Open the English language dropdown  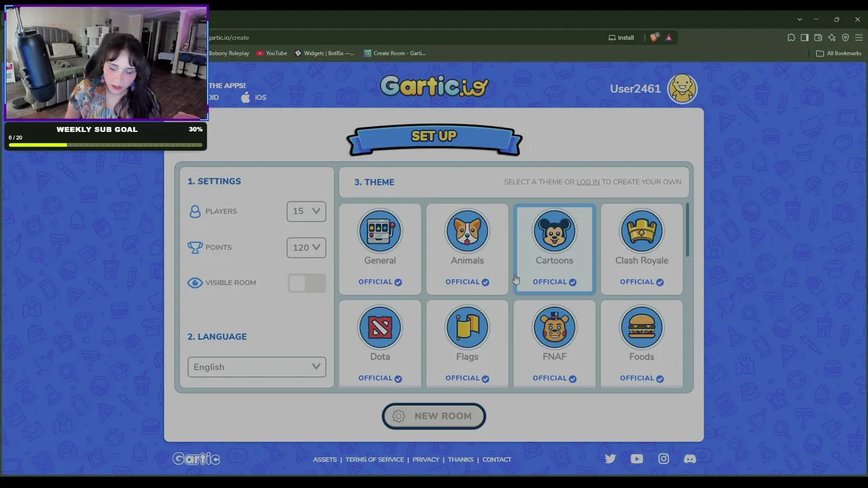click(257, 367)
